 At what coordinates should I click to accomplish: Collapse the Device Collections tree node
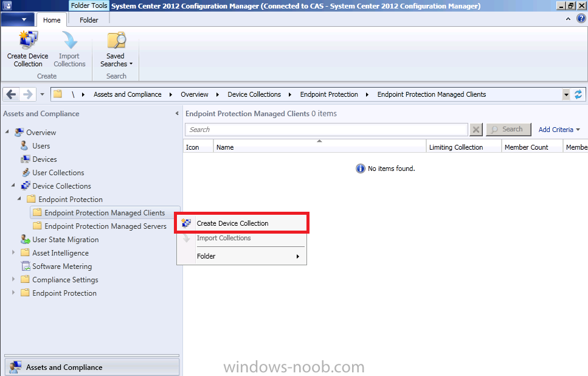(x=13, y=185)
